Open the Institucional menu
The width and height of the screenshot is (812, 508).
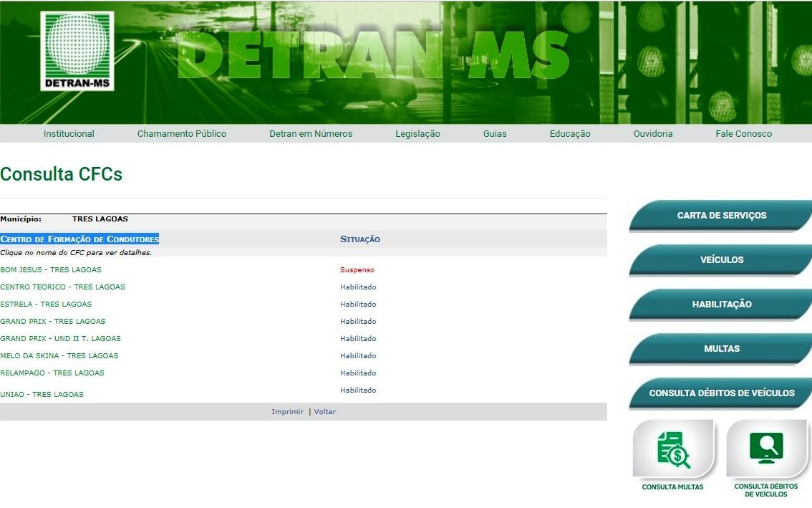coord(69,134)
